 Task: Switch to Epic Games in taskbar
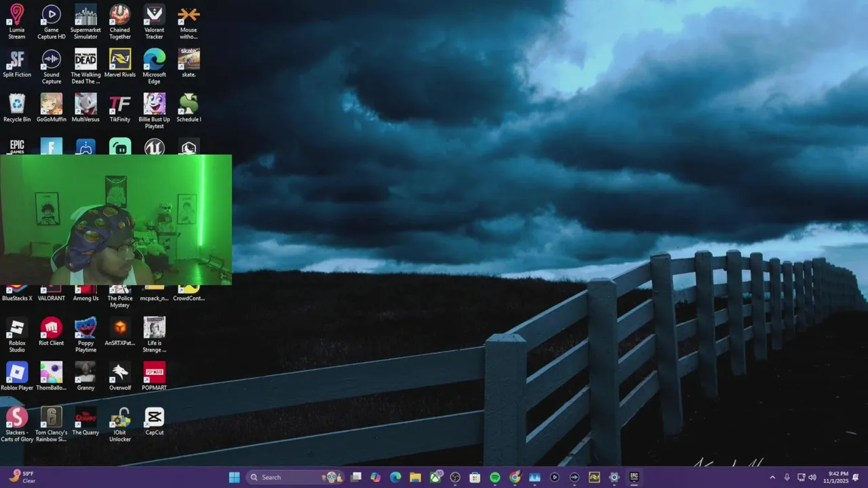pos(634,477)
